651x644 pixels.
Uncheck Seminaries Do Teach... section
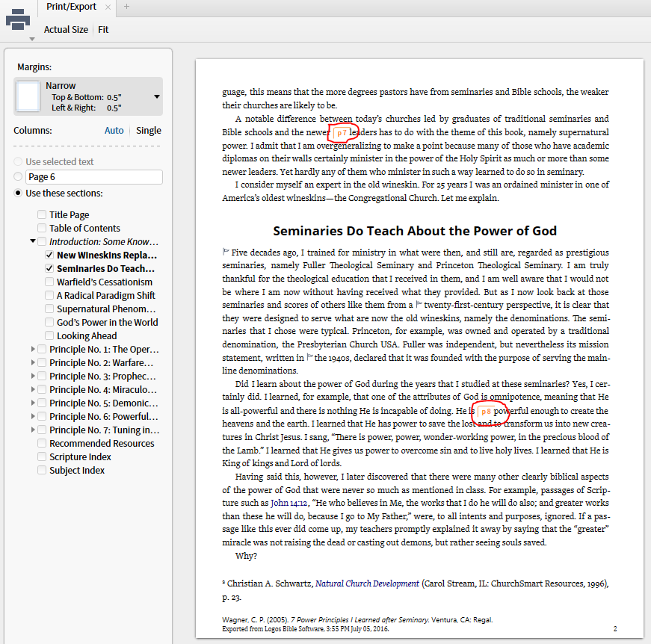(49, 268)
